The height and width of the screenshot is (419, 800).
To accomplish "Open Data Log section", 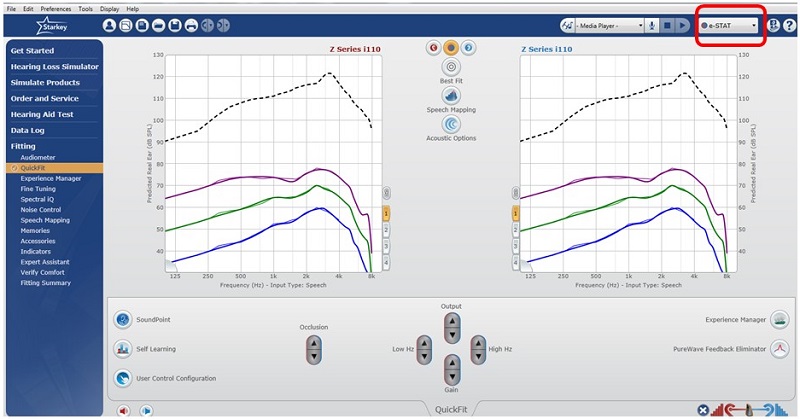I will (28, 130).
